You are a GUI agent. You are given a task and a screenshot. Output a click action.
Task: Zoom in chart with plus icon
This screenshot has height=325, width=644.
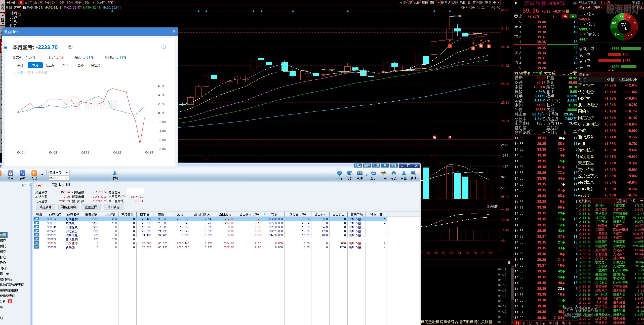click(x=493, y=8)
